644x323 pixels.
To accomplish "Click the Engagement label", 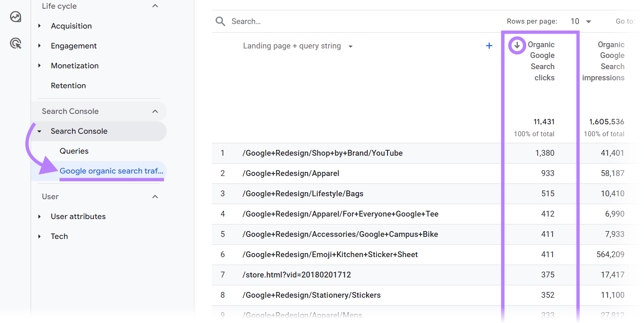I will [74, 46].
